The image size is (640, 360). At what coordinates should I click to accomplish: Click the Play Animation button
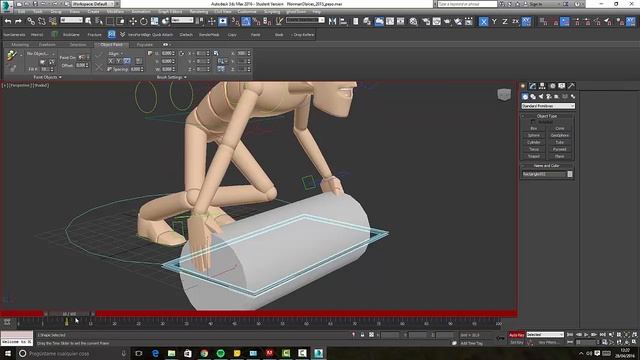click(x=586, y=335)
